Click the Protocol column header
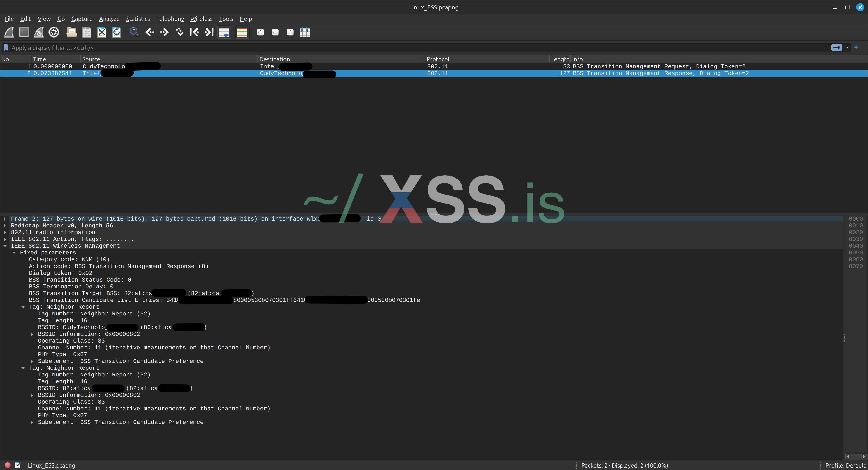This screenshot has width=868, height=470. point(438,59)
